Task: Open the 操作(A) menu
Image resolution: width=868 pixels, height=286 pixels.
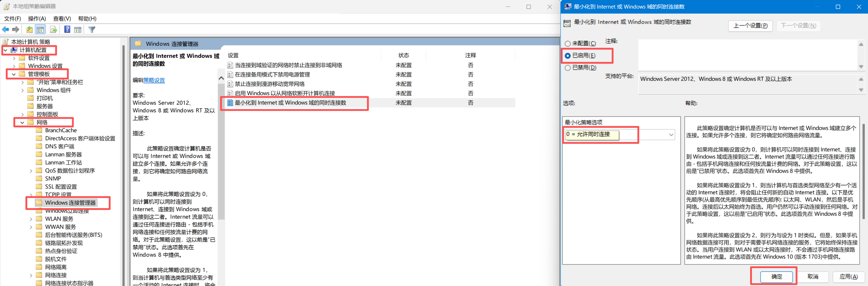Action: pyautogui.click(x=37, y=19)
